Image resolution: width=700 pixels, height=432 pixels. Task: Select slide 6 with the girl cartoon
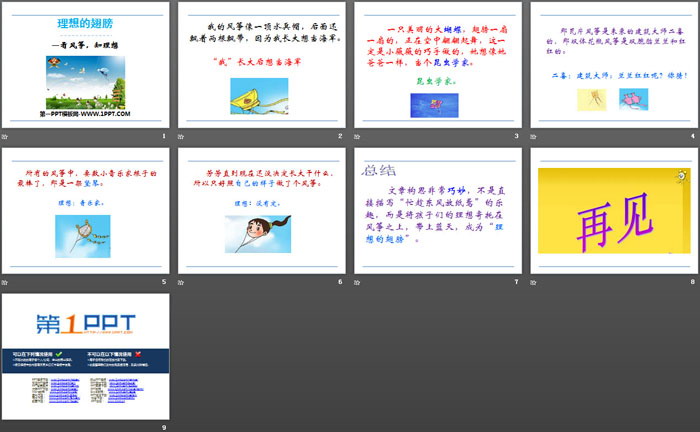[x=261, y=211]
